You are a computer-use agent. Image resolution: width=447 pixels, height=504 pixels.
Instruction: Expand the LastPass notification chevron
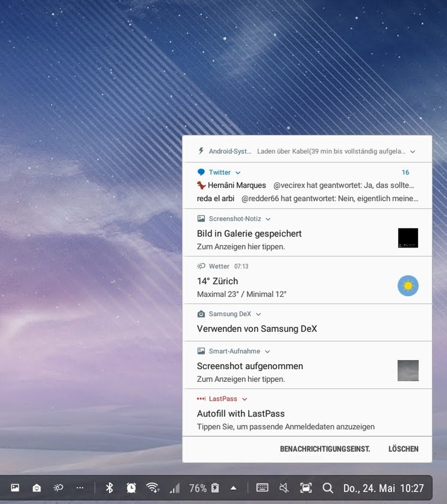(x=244, y=399)
